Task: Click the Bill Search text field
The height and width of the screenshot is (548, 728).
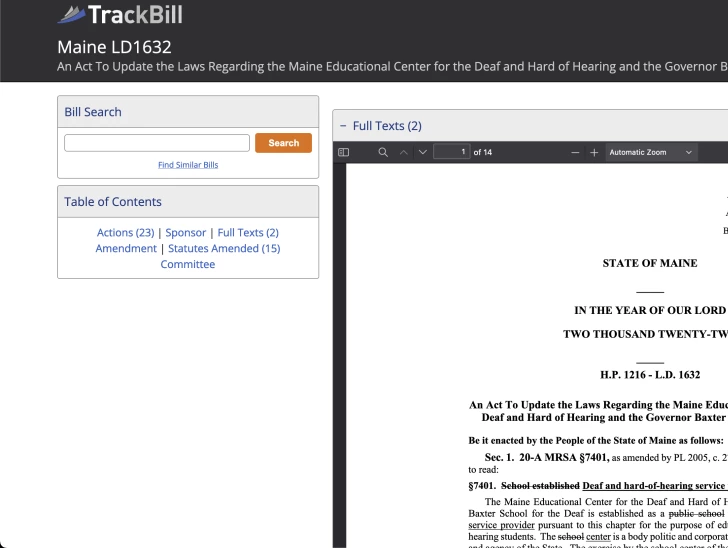Action: pyautogui.click(x=157, y=143)
